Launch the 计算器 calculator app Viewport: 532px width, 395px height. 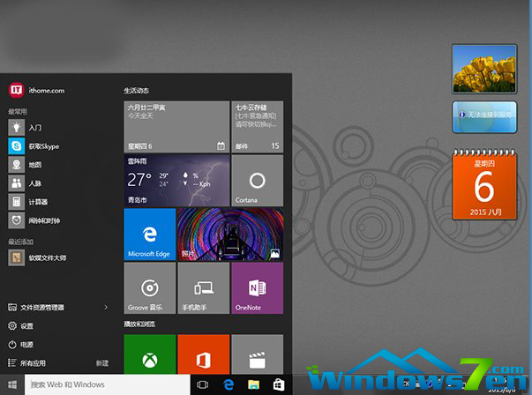pyautogui.click(x=59, y=202)
